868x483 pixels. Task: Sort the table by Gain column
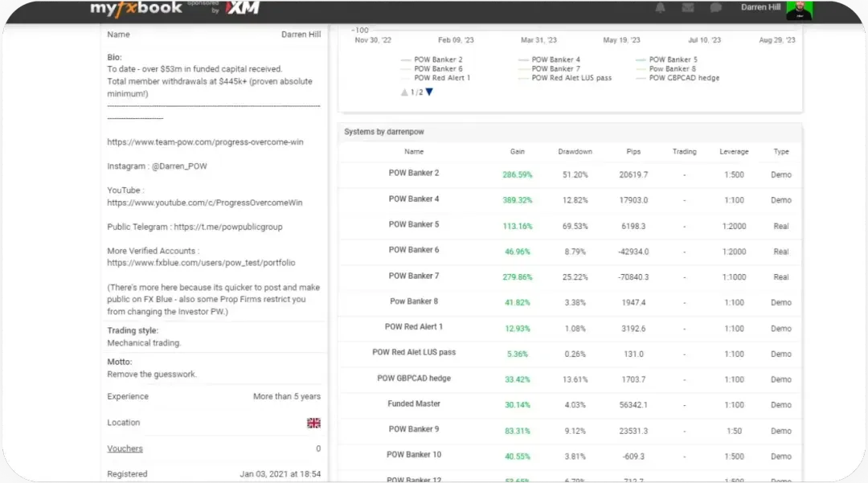click(x=517, y=151)
